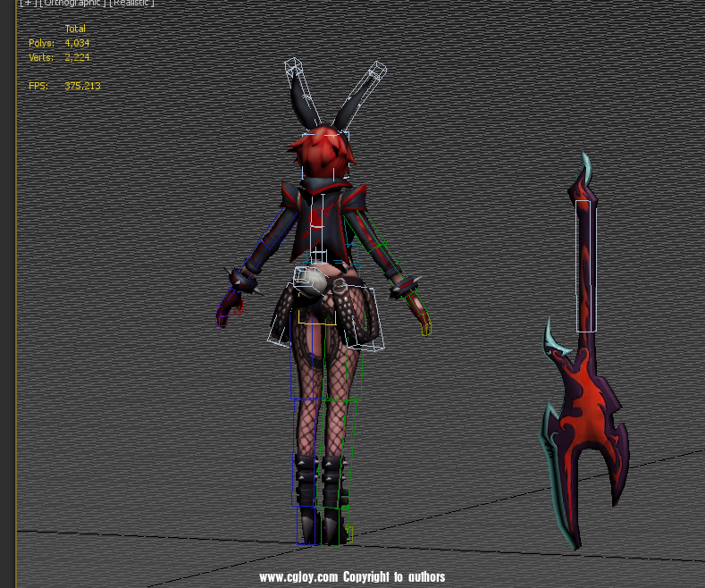Click the teal spike atop the weapon
Screen dimensions: 705x588
[586, 165]
